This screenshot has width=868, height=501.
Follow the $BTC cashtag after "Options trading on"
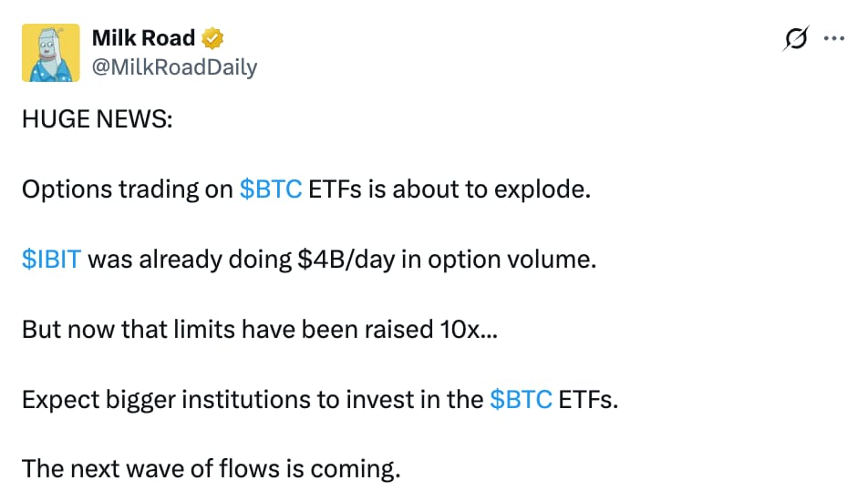point(271,189)
